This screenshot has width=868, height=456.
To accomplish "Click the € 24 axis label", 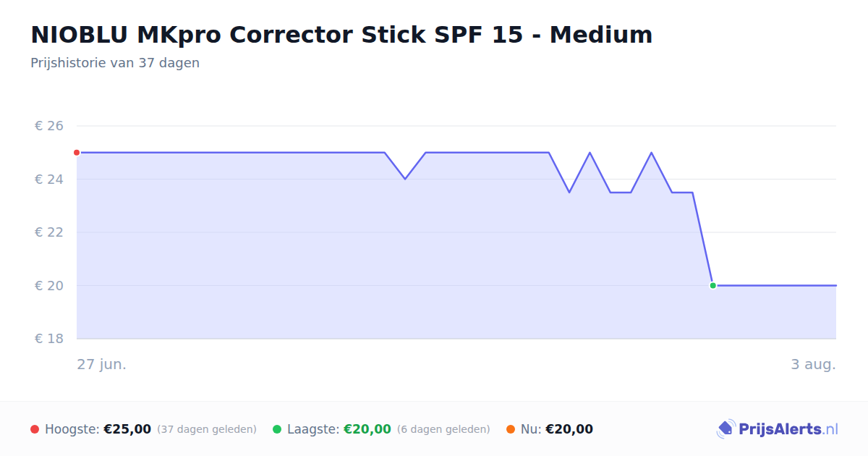I will (x=49, y=180).
